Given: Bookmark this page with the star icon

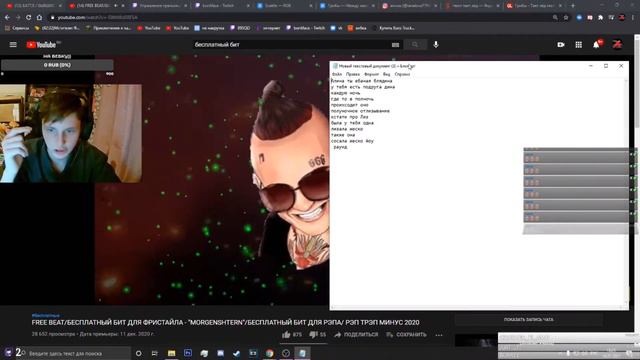Looking at the screenshot, I should click(566, 18).
